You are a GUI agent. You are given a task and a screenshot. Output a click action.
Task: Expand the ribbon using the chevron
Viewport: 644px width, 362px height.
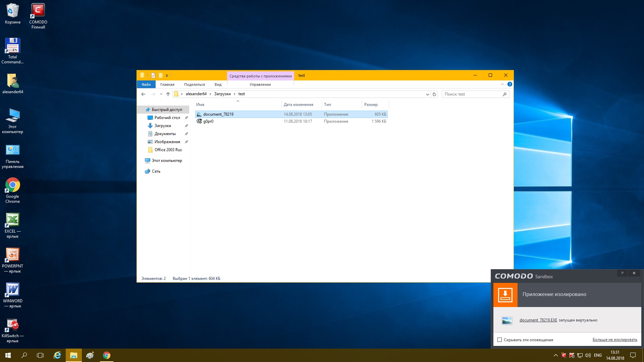(x=502, y=84)
